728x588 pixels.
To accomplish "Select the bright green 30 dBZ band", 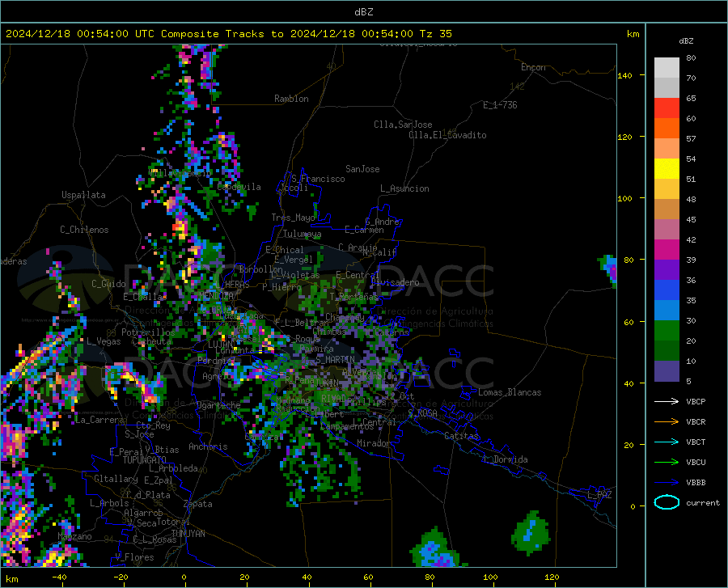I will coord(667,331).
